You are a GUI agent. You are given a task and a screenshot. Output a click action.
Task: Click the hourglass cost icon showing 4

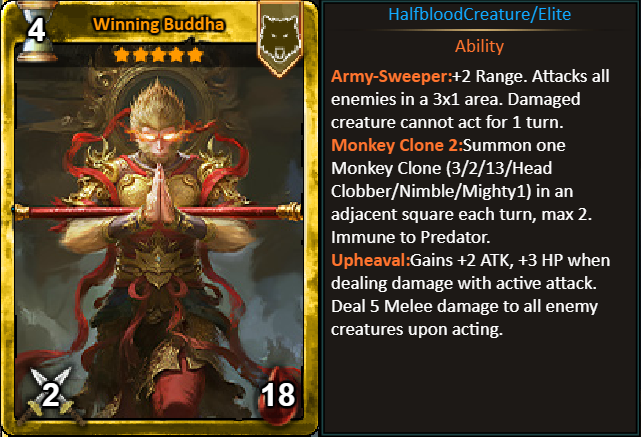[36, 31]
